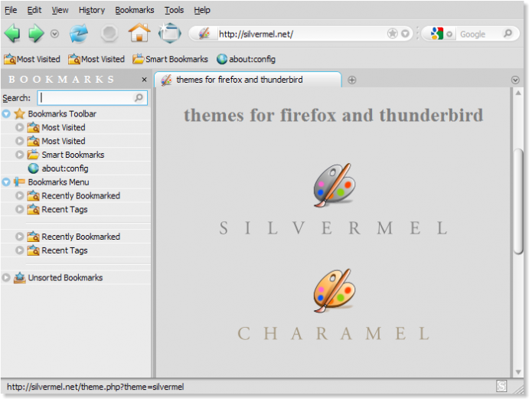532x402 pixels.
Task: Collapse the Bookmarks Menu tree node
Action: tap(6, 182)
